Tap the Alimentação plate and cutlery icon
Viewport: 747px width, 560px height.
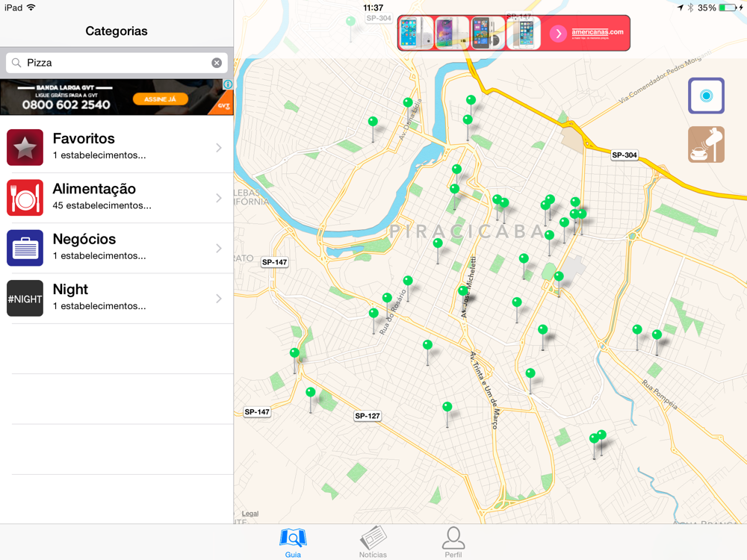[25, 197]
